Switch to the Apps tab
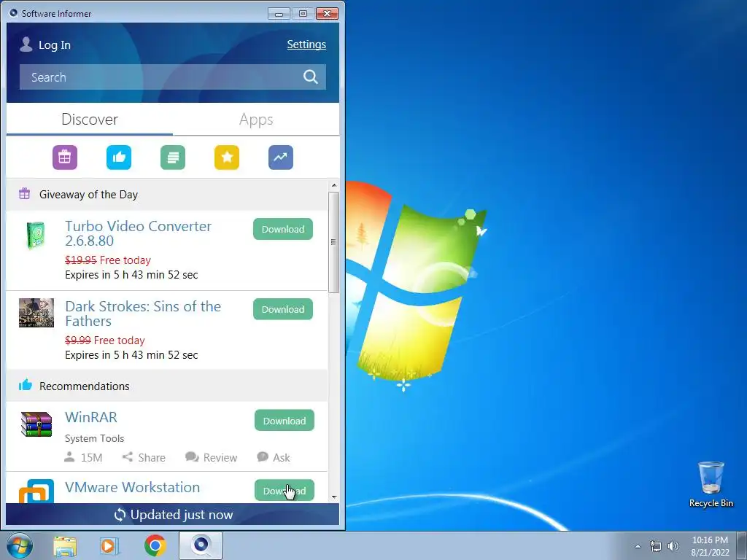747x560 pixels. pyautogui.click(x=256, y=119)
